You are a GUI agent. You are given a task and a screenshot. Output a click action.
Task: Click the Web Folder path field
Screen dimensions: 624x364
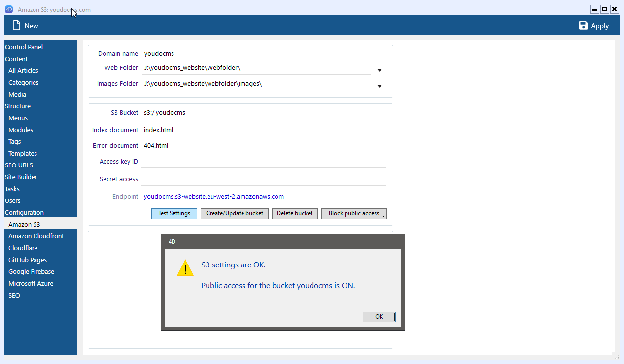256,68
